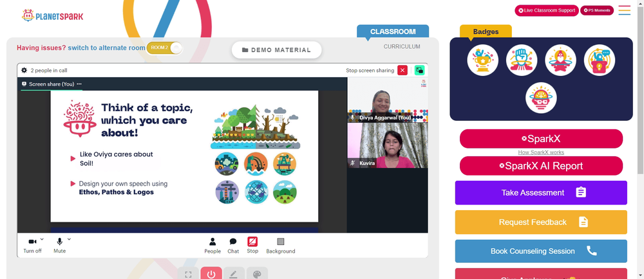Screen dimensions: 644x279
Task: Open the People panel
Action: [213, 246]
